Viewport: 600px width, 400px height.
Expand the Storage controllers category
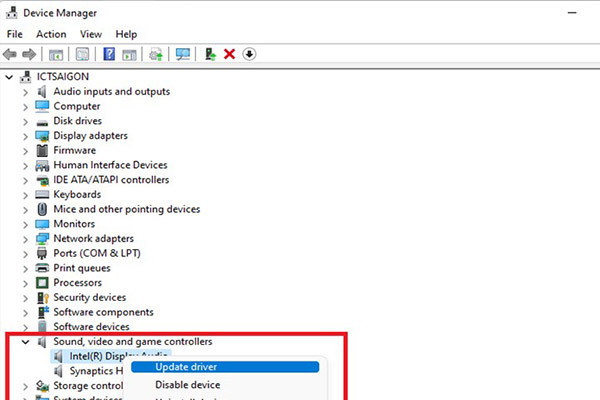25,387
